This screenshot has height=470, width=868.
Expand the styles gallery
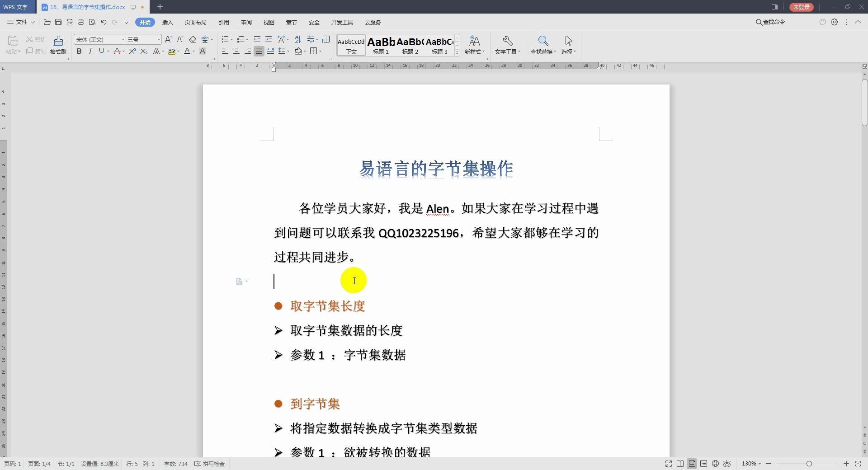[x=458, y=53]
